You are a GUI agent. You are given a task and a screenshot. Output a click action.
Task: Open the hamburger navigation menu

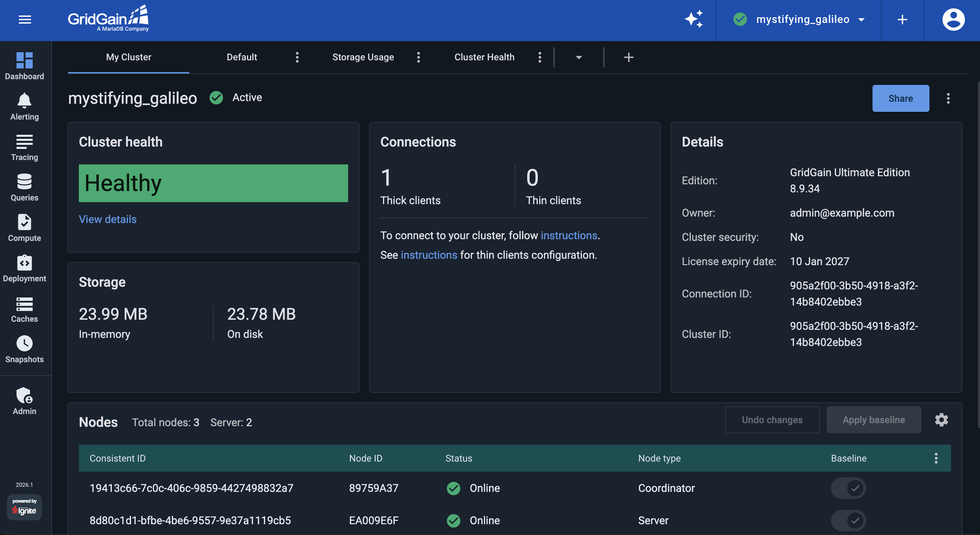[25, 20]
